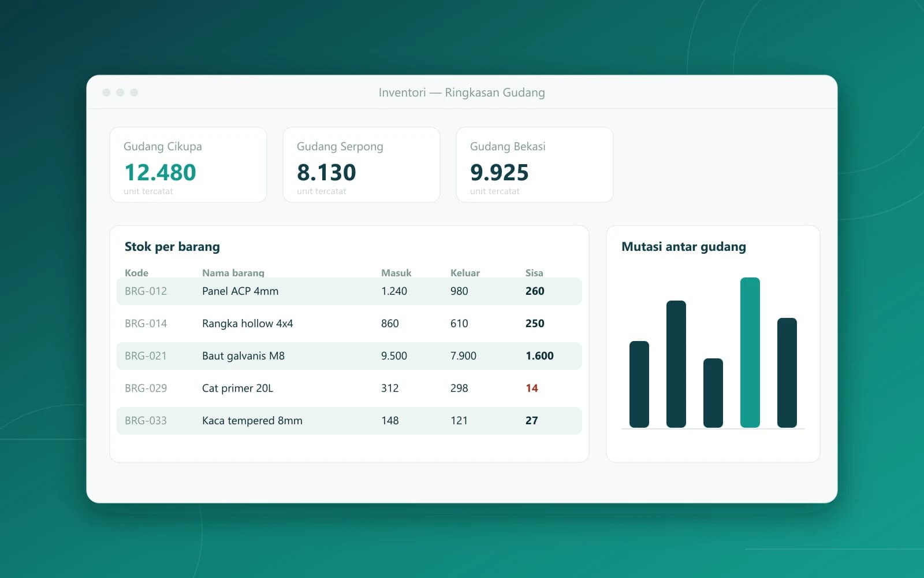Sort by the Kode column header
The height and width of the screenshot is (578, 924).
coord(136,273)
